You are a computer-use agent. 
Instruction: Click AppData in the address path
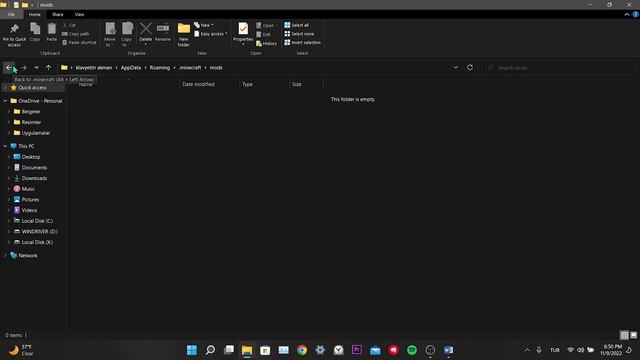(x=131, y=68)
